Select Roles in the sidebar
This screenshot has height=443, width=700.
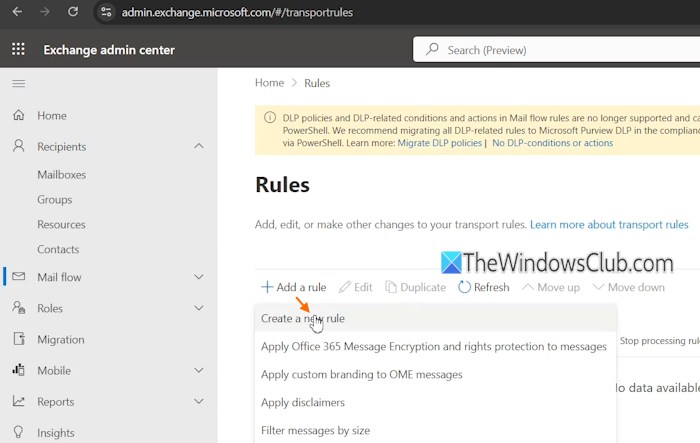50,309
